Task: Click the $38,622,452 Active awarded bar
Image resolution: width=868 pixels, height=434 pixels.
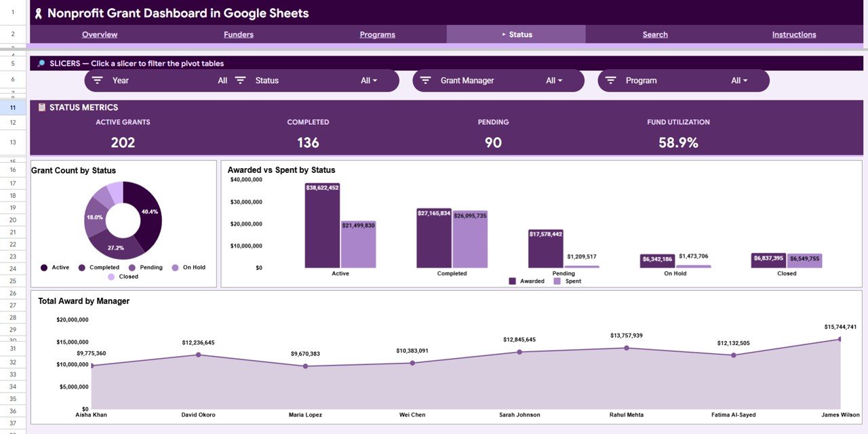Action: click(x=322, y=225)
